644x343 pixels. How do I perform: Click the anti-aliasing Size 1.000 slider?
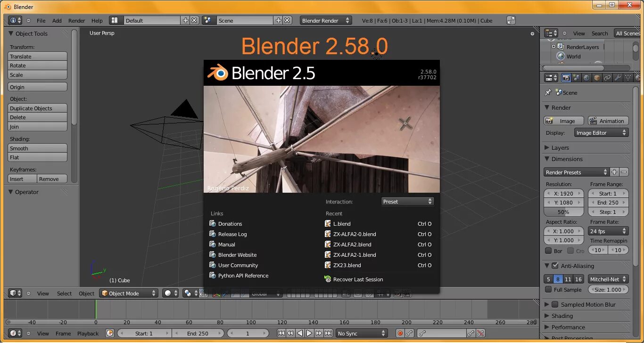(608, 290)
